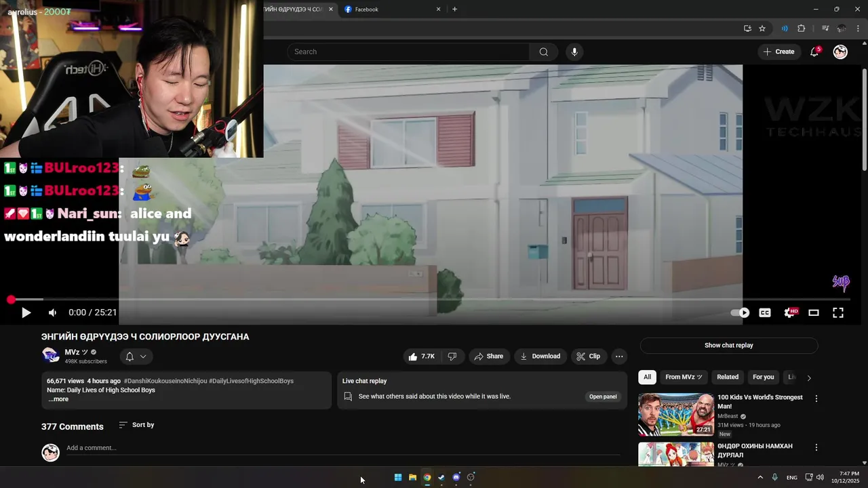Switch to the Facebook tab
The width and height of the screenshot is (868, 488).
click(x=390, y=9)
